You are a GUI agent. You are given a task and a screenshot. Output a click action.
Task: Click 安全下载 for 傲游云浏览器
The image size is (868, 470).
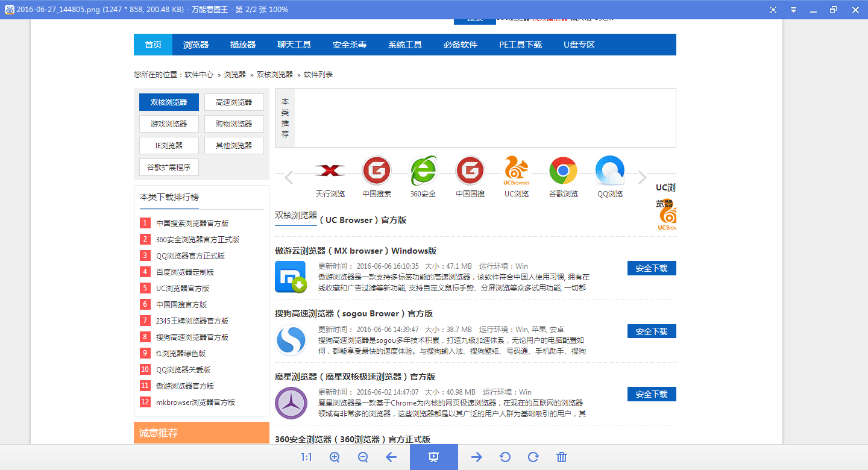point(652,268)
